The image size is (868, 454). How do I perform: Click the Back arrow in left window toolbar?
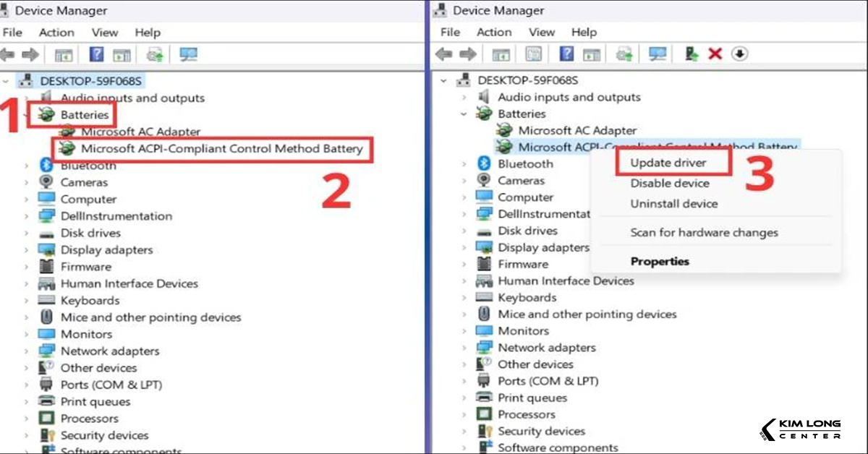pyautogui.click(x=9, y=55)
